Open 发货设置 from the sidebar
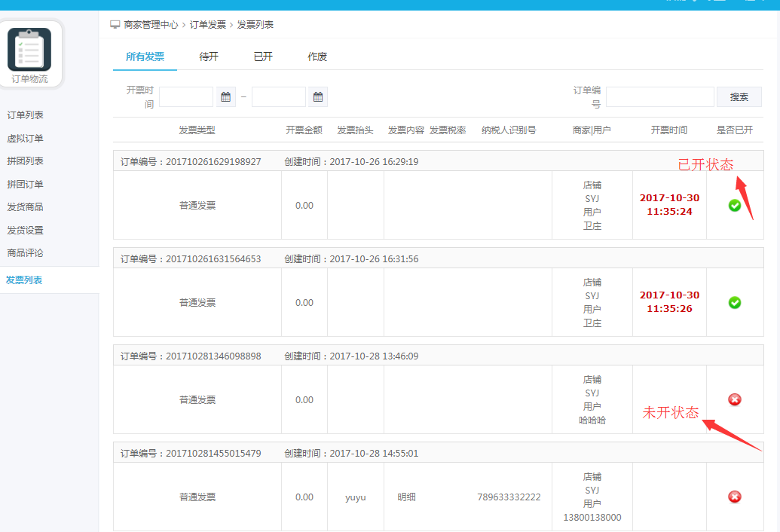 coord(26,231)
